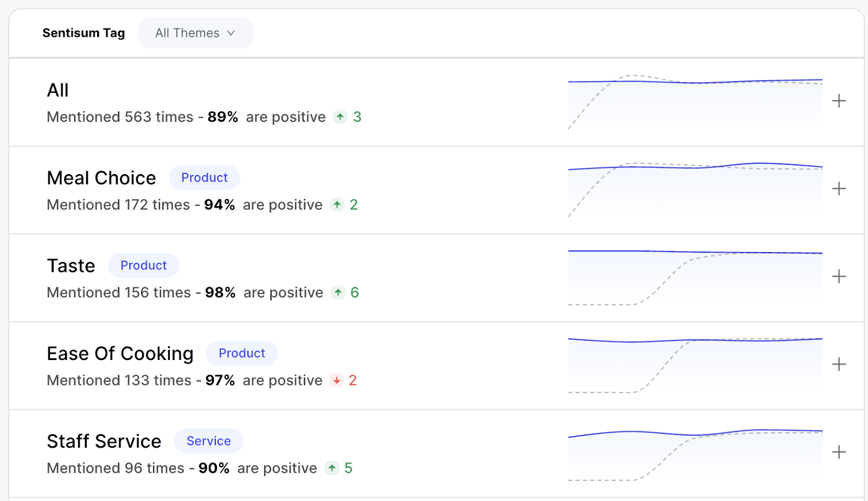Click the red down arrow on Ease Of Cooking
This screenshot has width=868, height=501.
(x=337, y=381)
